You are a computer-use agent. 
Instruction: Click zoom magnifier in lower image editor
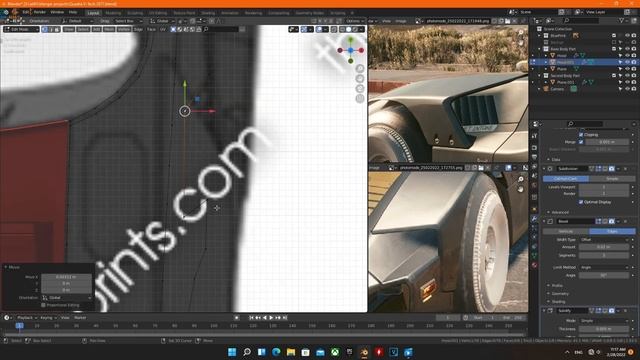pyautogui.click(x=521, y=179)
